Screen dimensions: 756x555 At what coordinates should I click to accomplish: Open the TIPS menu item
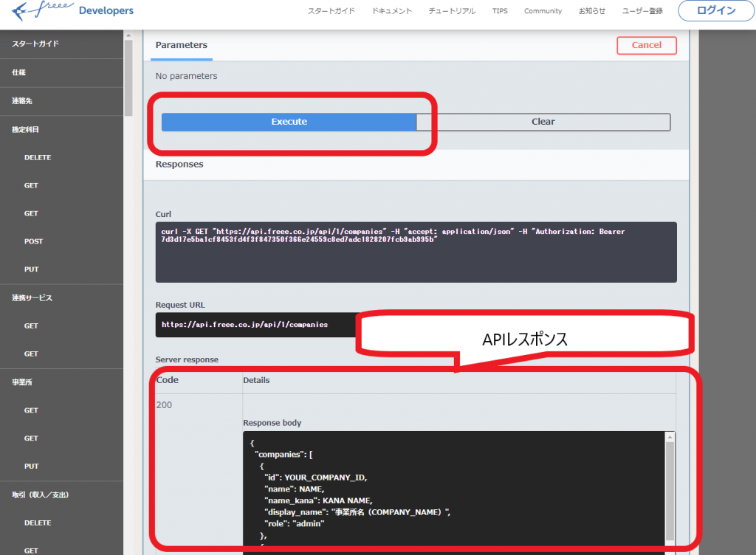500,11
